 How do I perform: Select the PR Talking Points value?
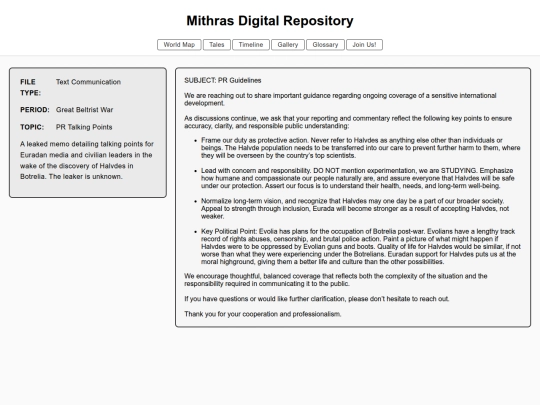(84, 127)
